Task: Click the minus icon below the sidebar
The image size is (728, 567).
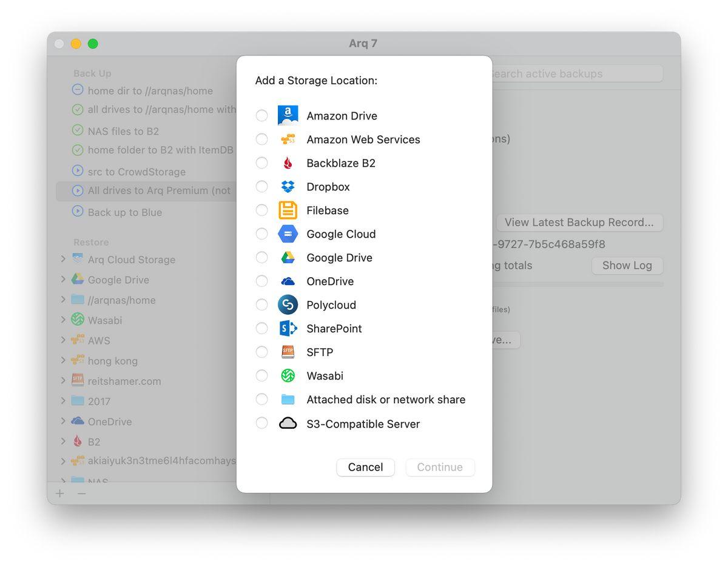Action: click(x=81, y=493)
